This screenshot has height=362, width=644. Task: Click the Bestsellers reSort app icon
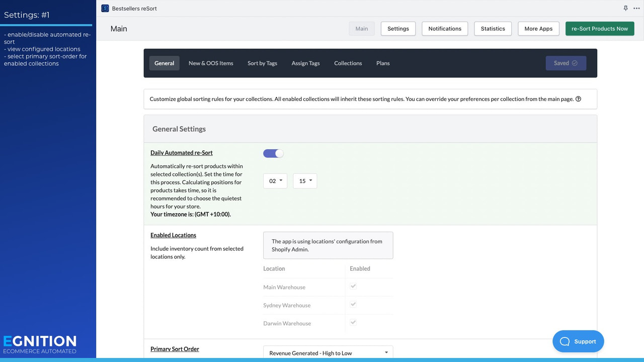tap(105, 8)
